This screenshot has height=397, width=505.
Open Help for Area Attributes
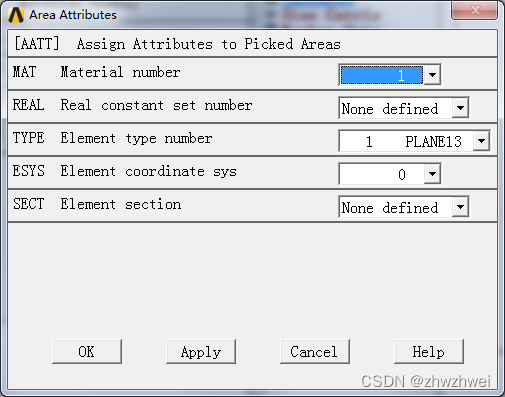[x=429, y=352]
